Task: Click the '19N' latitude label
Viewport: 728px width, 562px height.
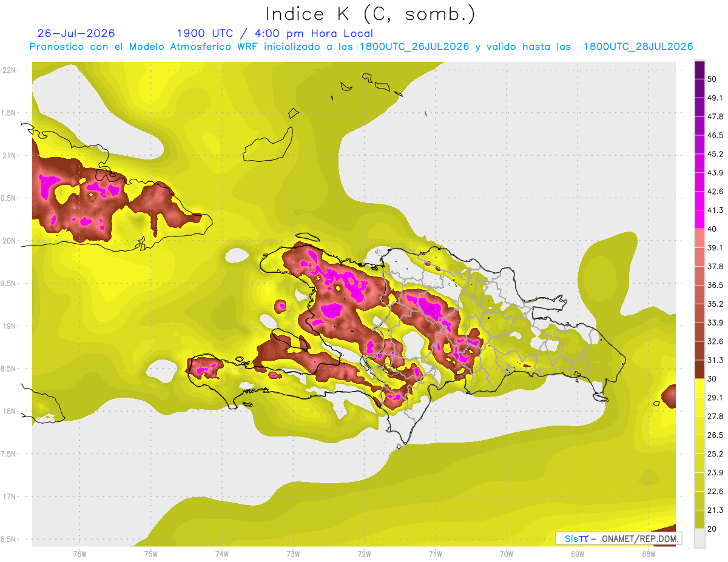Action: click(10, 326)
